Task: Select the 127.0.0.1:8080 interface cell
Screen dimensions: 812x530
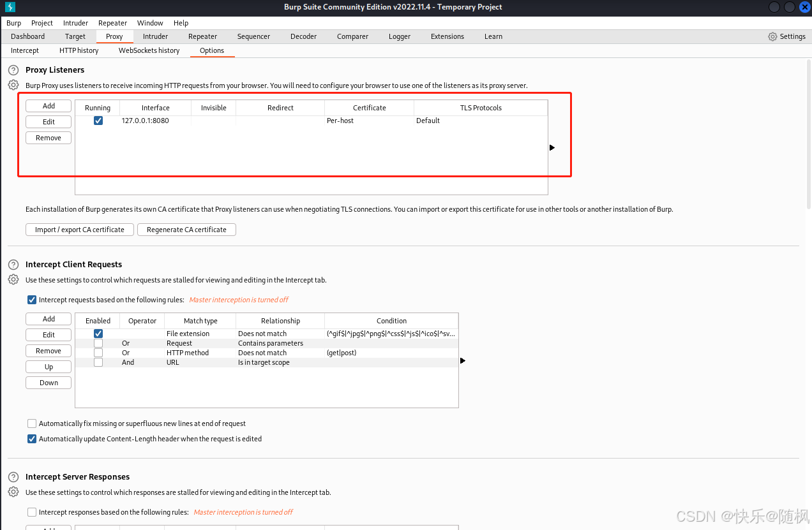Action: (155, 121)
